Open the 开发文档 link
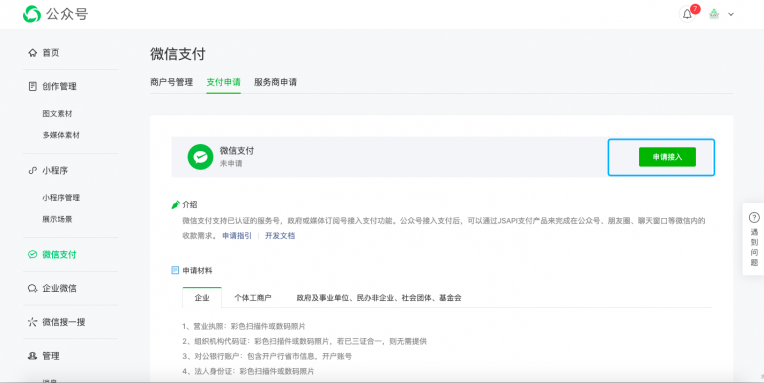Viewport: 764px width, 383px height. point(280,235)
